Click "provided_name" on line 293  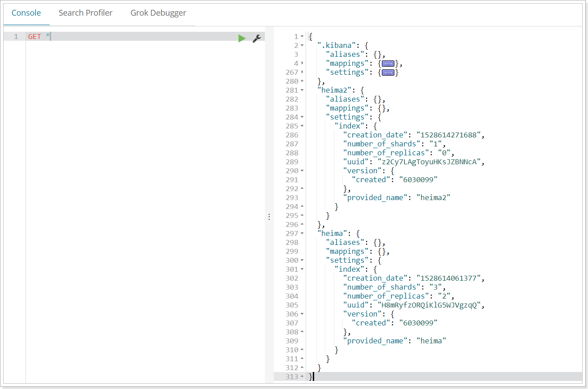pos(375,198)
